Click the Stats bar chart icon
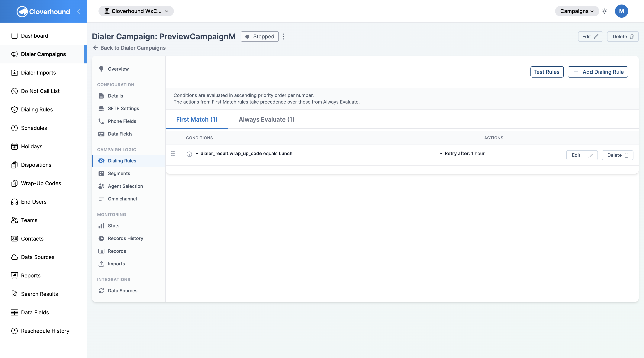644x358 pixels. coord(101,226)
